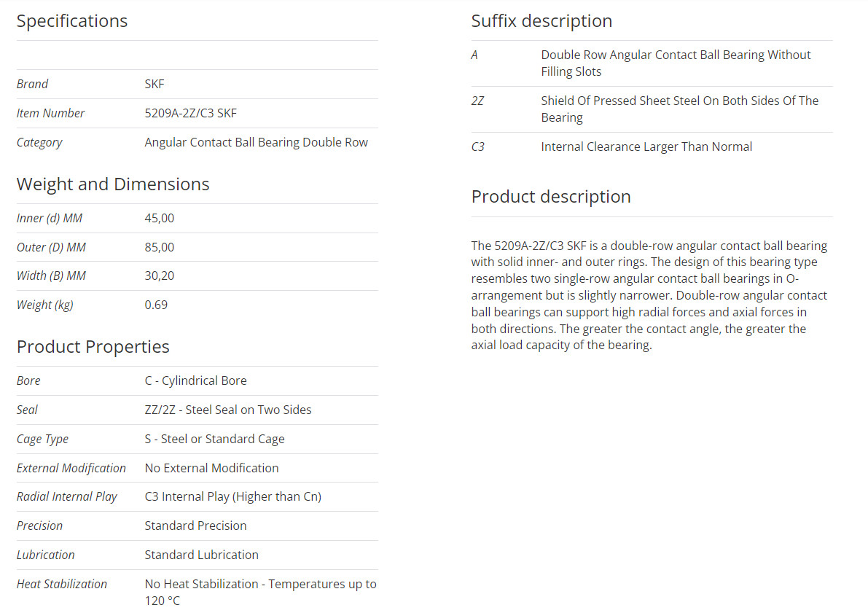Click item number 5209A-2Z/C3 SKF
The width and height of the screenshot is (868, 613).
click(x=190, y=114)
